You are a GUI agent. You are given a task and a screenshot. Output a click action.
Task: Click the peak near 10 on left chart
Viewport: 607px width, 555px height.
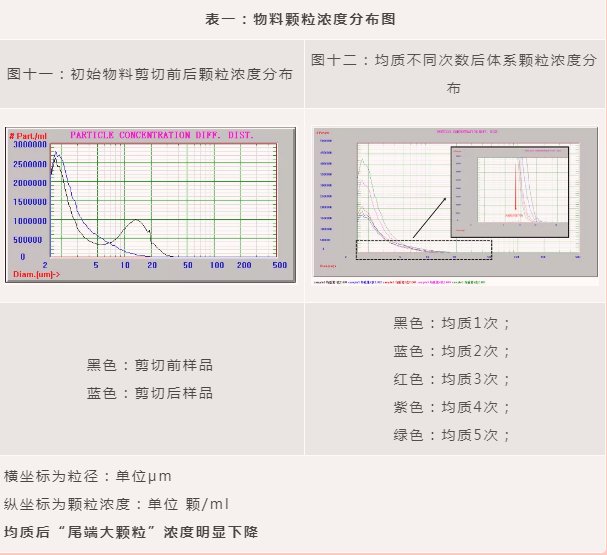click(136, 224)
